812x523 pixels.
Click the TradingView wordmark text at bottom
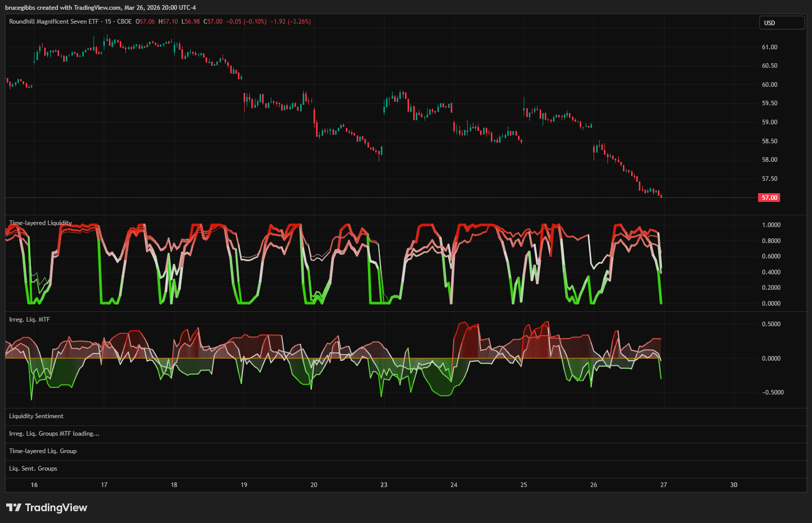click(x=56, y=508)
